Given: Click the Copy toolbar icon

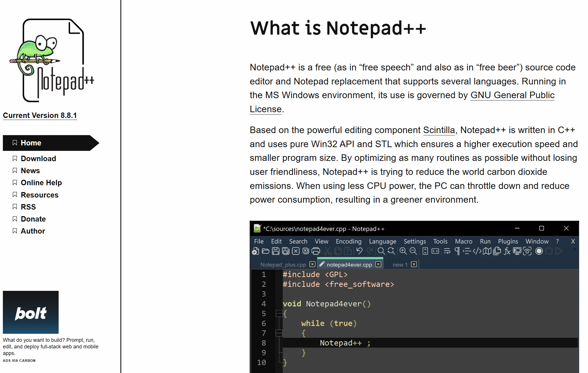Looking at the screenshot, I should 338,251.
